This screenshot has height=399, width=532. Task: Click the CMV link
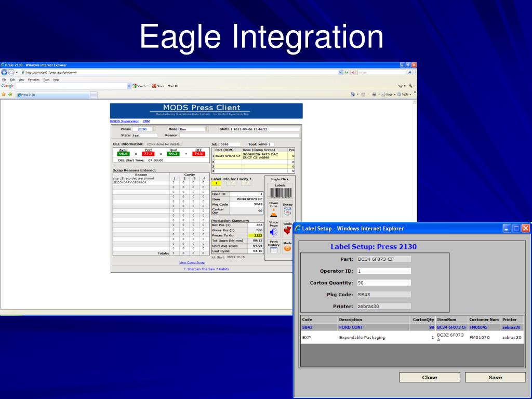[x=146, y=121]
